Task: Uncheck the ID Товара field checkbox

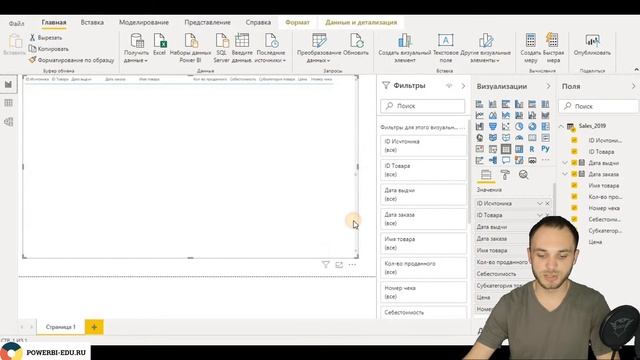Action: click(x=574, y=151)
